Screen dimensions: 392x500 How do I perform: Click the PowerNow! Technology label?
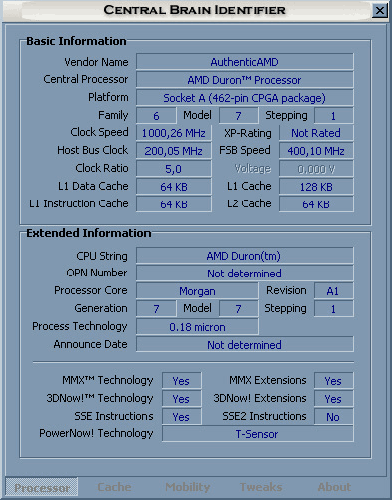[96, 433]
